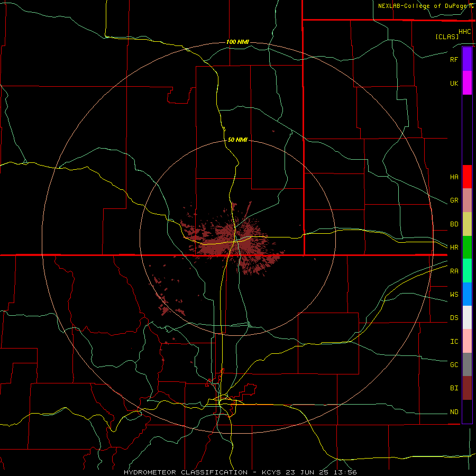Image resolution: width=476 pixels, height=476 pixels.
Task: Click the WS blue legend swatch
Action: pos(467,294)
